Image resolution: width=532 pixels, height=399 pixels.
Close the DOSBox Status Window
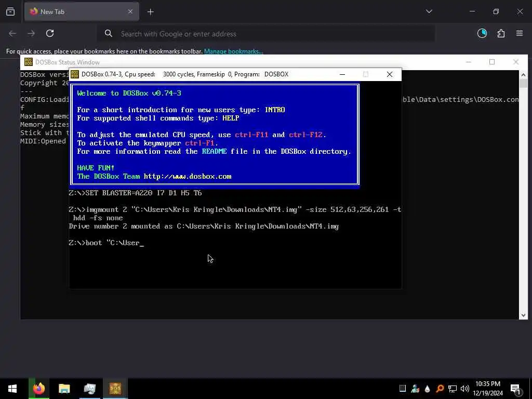pyautogui.click(x=516, y=62)
